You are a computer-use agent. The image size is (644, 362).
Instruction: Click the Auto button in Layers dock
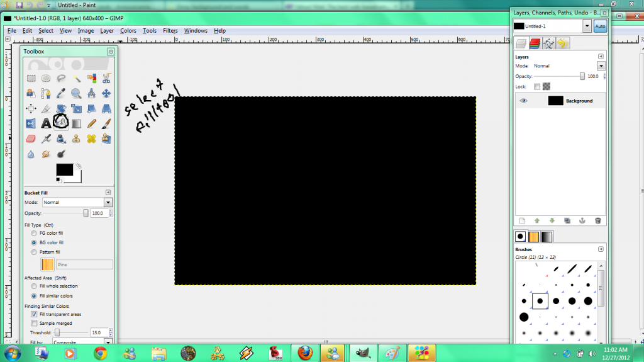(x=600, y=26)
